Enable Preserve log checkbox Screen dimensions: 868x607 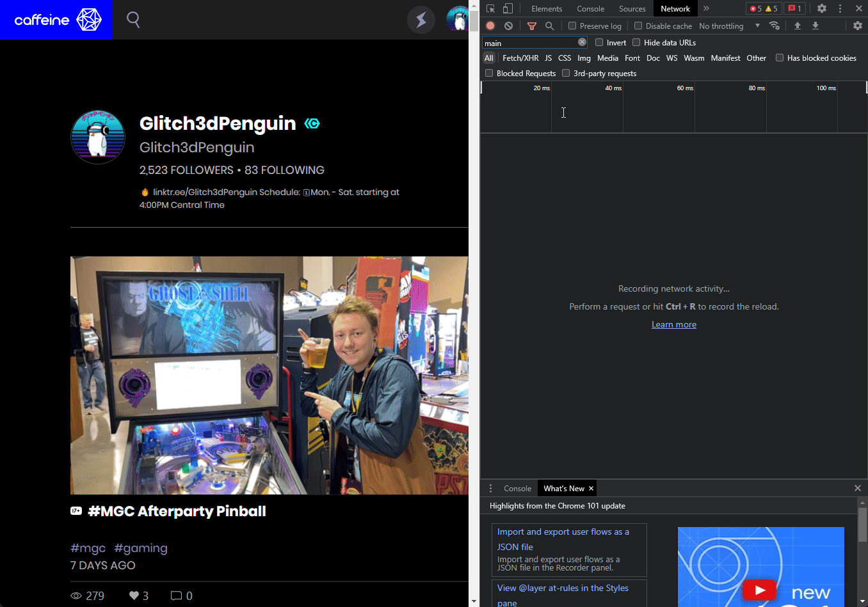pyautogui.click(x=572, y=26)
